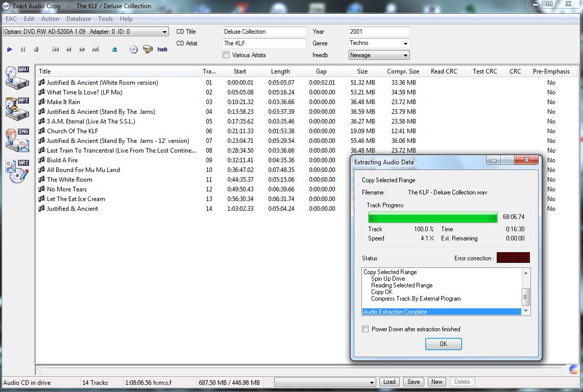Image resolution: width=583 pixels, height=392 pixels.
Task: Enable Power Down after extraction finished
Action: tap(366, 329)
